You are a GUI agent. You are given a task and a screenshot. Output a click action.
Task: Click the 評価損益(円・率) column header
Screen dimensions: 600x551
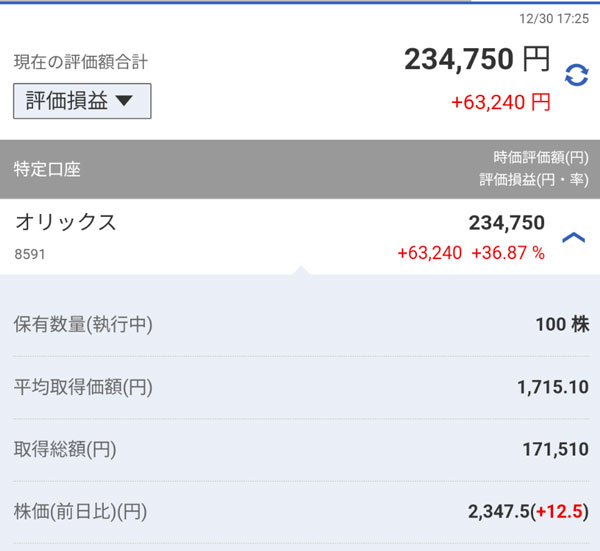click(x=534, y=179)
